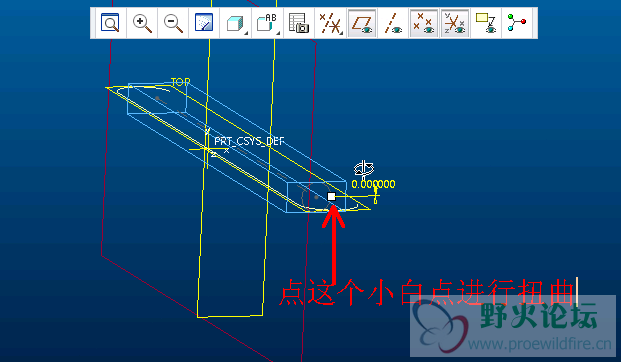This screenshot has height=362, width=621.
Task: Click the 0.000000 twist angle value
Action: coord(373,184)
